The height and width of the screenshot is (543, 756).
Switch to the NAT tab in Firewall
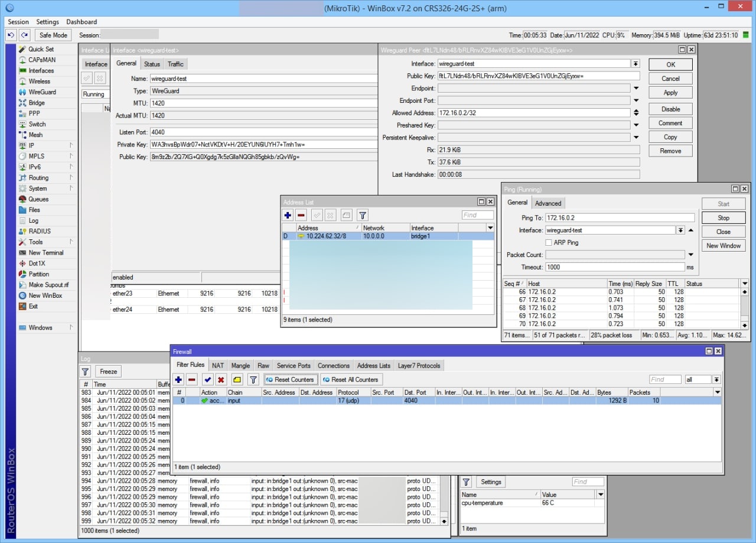coord(218,366)
